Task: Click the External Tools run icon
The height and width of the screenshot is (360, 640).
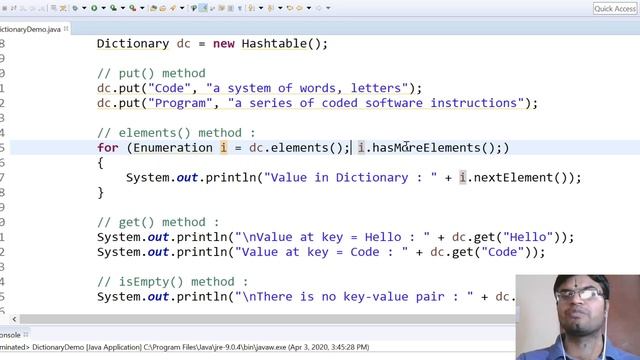Action: (x=133, y=8)
